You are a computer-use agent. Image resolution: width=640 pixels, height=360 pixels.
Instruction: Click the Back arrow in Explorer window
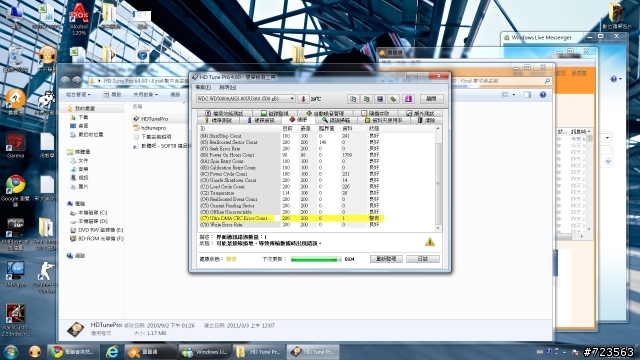(65, 81)
